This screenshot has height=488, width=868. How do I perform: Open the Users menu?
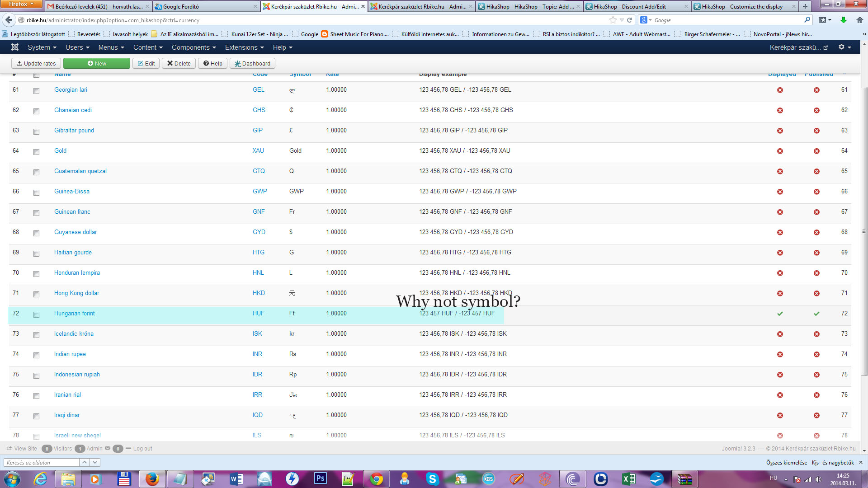[77, 47]
